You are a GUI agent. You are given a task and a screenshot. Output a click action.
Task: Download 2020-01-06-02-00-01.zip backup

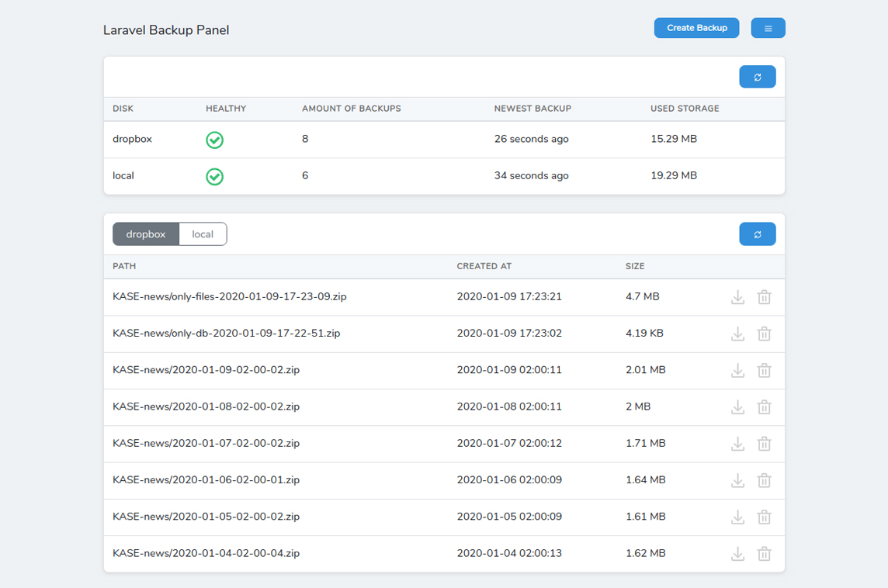(x=737, y=480)
